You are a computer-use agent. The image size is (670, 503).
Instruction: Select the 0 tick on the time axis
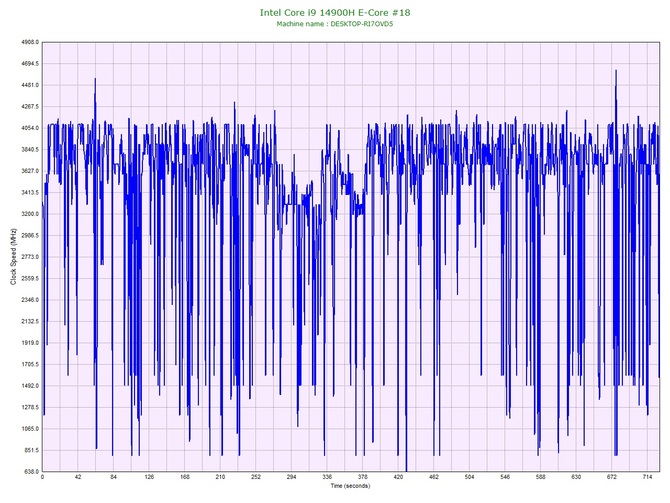click(x=42, y=477)
